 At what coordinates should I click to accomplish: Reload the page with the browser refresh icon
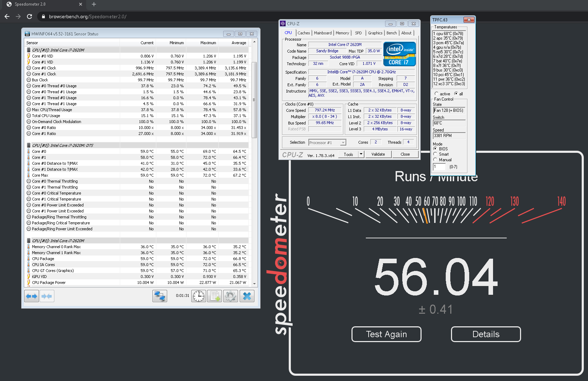[29, 16]
